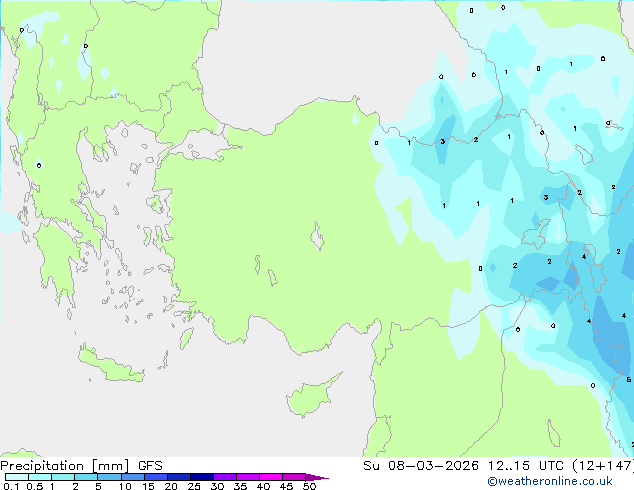The height and width of the screenshot is (490, 634).
Task: Click the legend label '45'
Action: pos(286,486)
